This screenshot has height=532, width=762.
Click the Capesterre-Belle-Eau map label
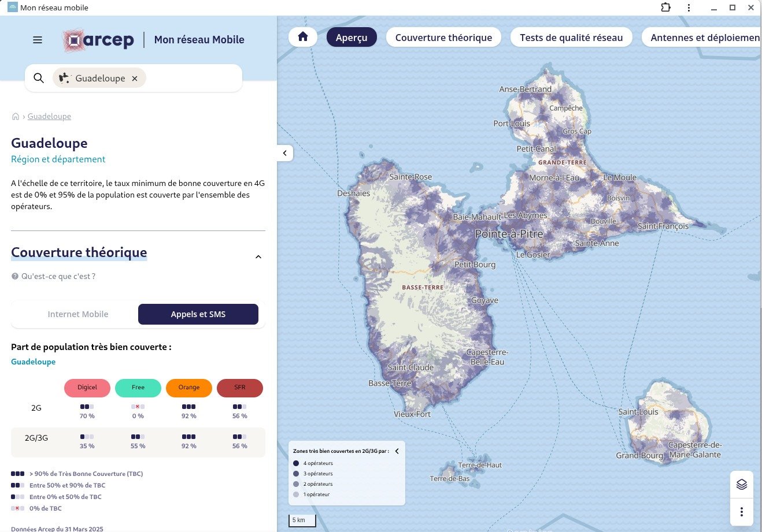[487, 357]
